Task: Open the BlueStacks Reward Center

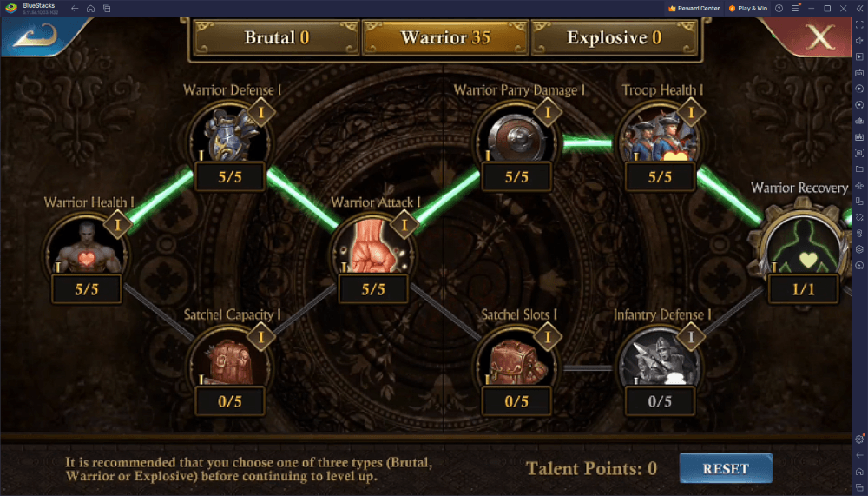Action: 694,9
